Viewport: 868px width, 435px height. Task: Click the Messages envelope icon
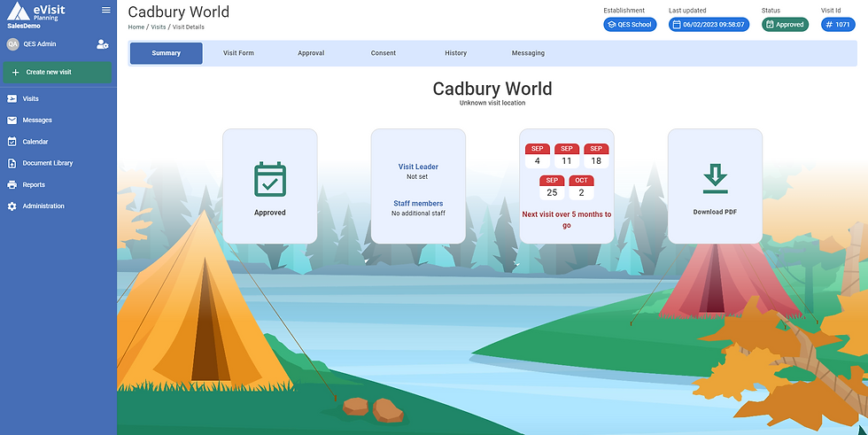click(x=12, y=120)
